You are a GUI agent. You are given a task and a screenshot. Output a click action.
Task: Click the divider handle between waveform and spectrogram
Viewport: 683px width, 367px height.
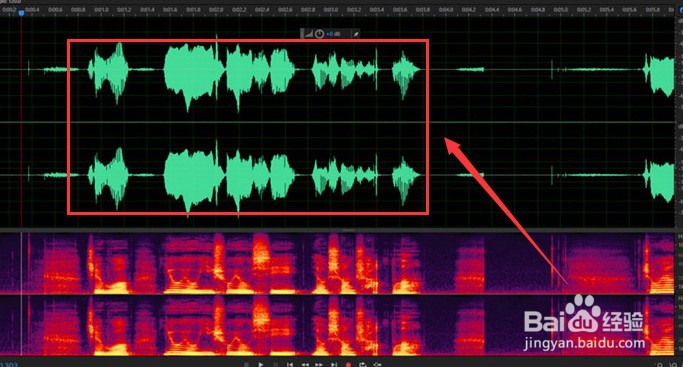(348, 230)
